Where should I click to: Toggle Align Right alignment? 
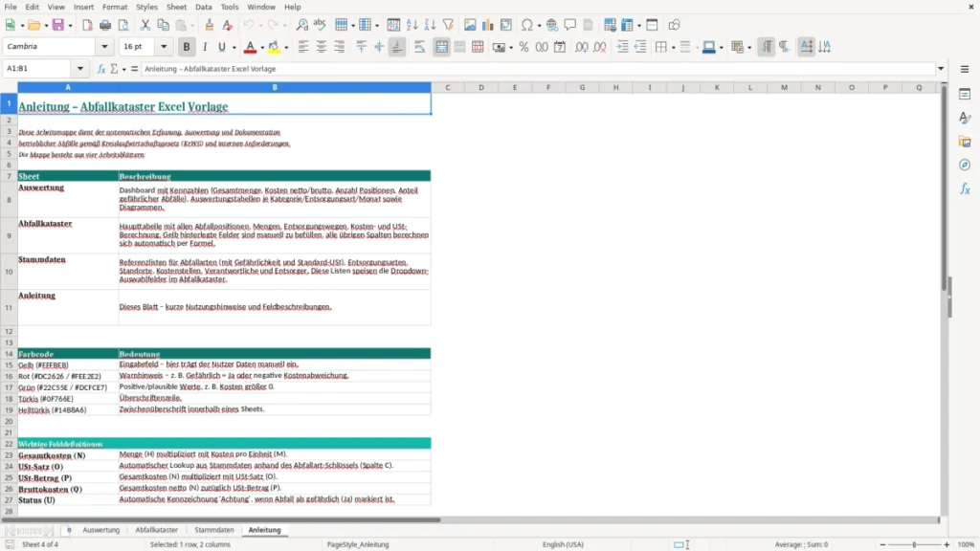340,47
